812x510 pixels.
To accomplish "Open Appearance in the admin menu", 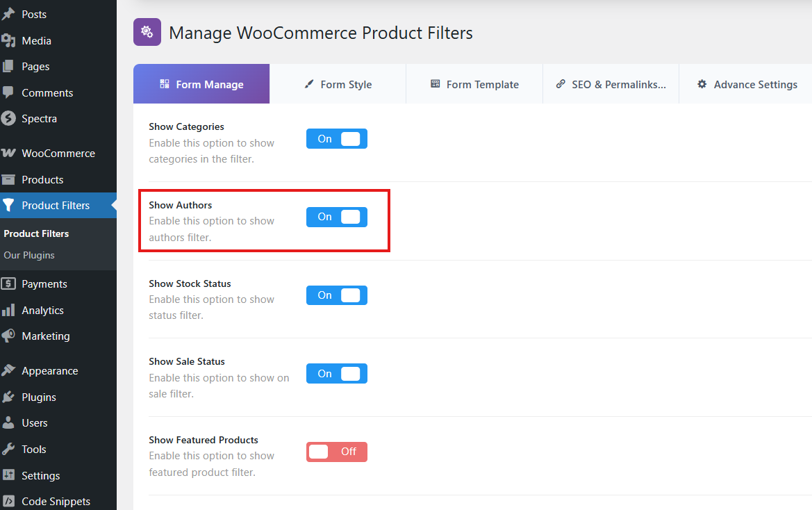I will pyautogui.click(x=58, y=371).
